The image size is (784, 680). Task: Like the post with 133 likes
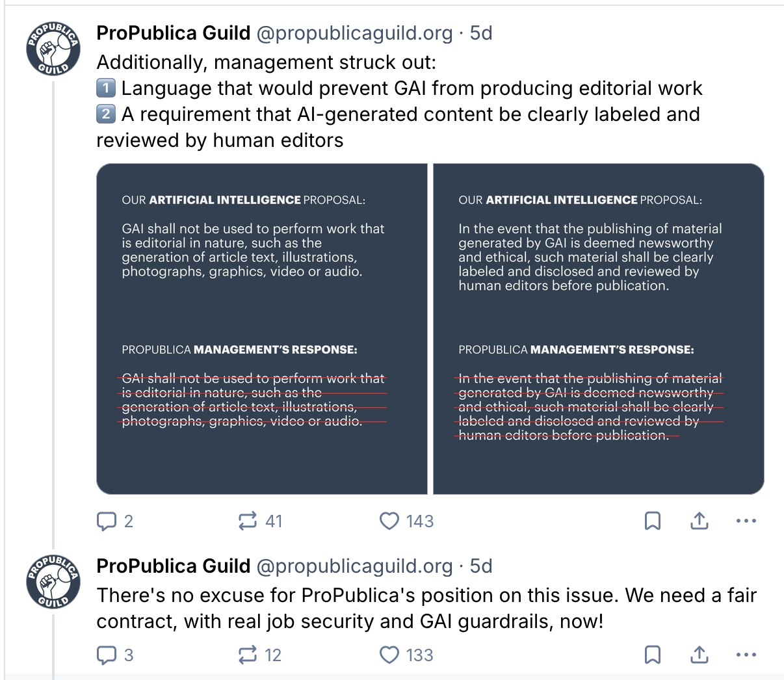pos(389,655)
